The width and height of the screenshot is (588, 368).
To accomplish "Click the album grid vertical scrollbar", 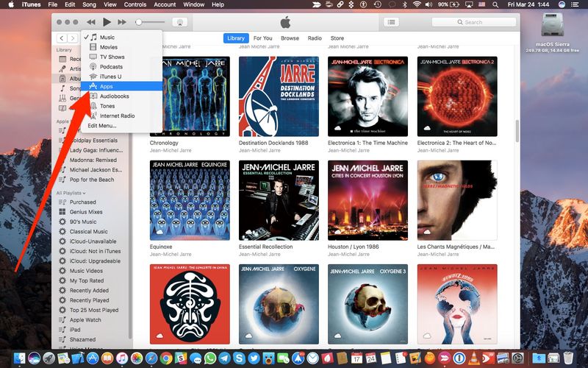I will [517, 131].
